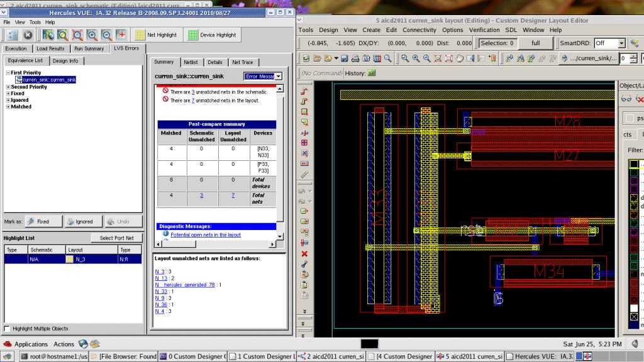Viewport: 644px width, 362px height.
Task: Click the red X delete tool in sidebar
Action: pos(304,253)
